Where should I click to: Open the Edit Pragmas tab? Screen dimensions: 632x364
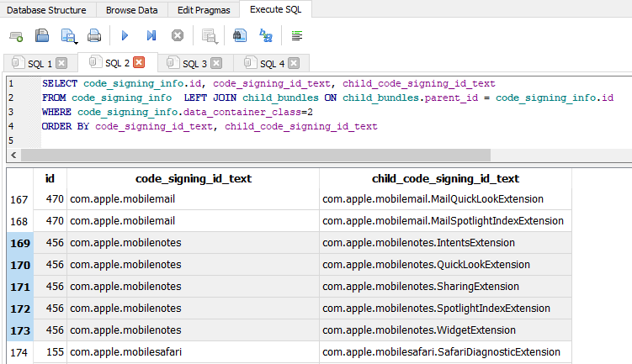point(204,9)
